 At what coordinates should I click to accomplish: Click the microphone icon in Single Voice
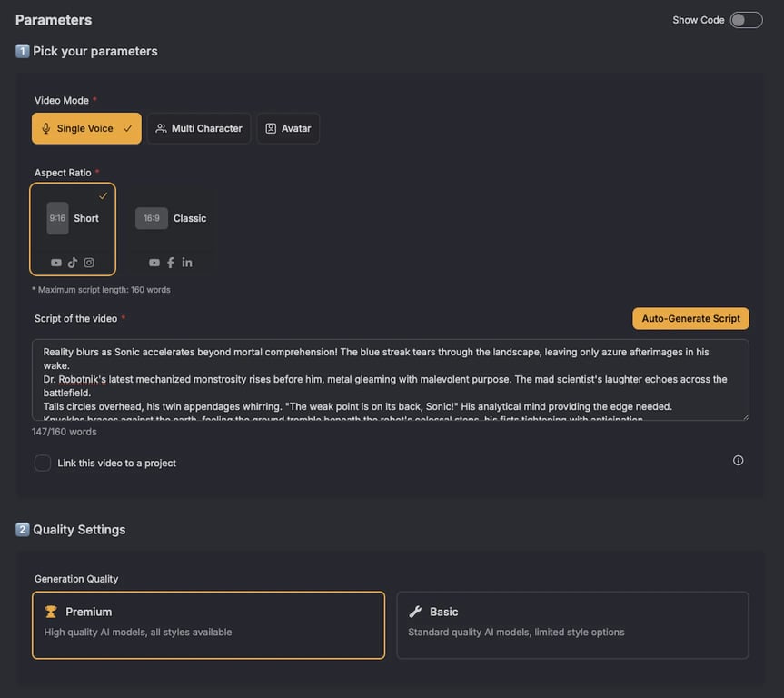point(45,129)
